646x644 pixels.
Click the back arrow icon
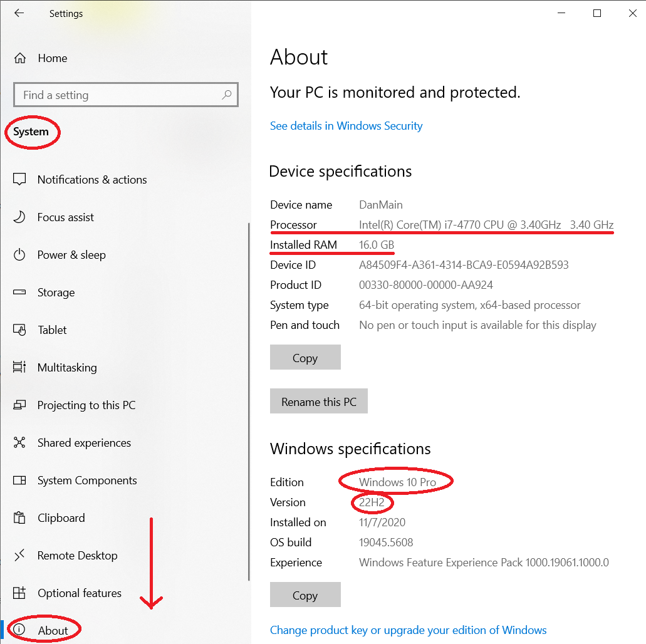pos(19,13)
